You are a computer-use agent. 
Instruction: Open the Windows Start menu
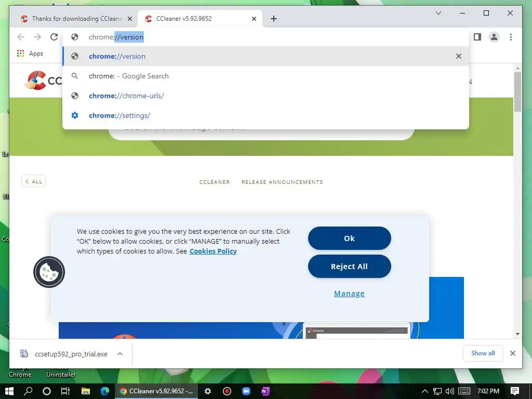(9, 391)
